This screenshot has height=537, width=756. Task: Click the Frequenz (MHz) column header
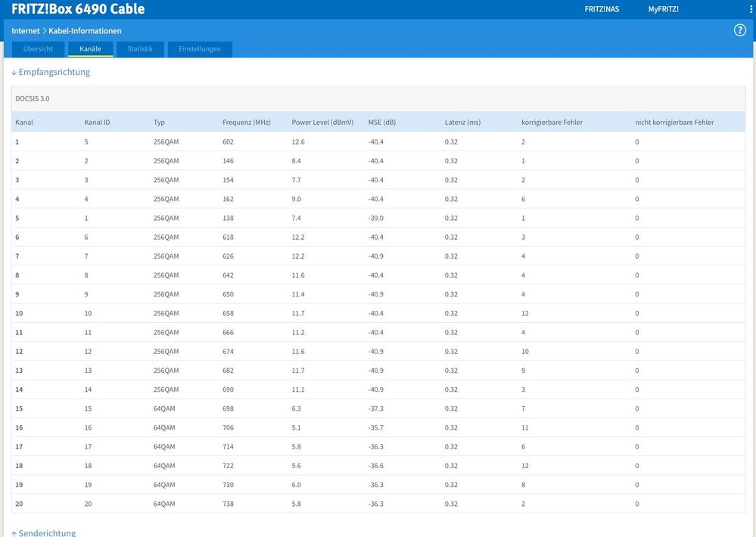(x=246, y=123)
